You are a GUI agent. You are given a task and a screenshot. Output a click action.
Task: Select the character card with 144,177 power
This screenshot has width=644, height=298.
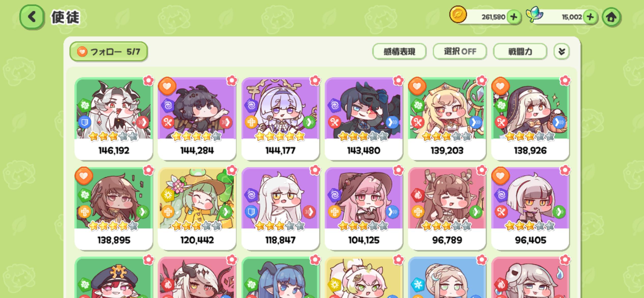(x=280, y=119)
